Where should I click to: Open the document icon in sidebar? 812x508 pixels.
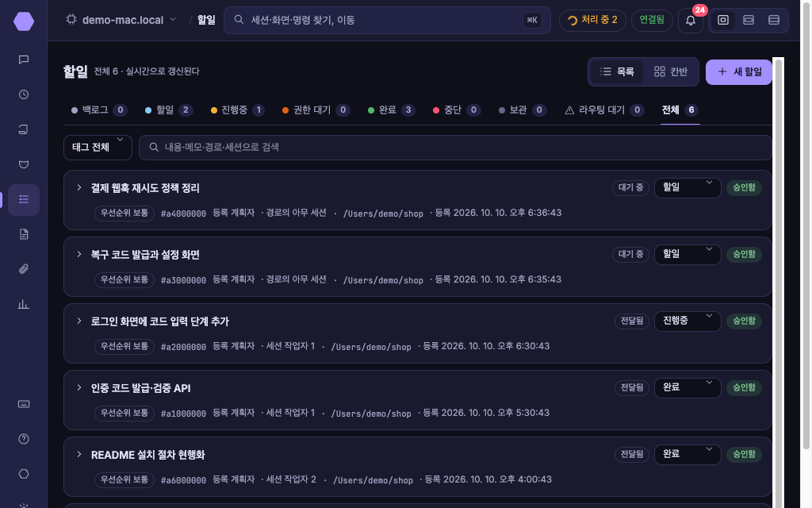[23, 234]
